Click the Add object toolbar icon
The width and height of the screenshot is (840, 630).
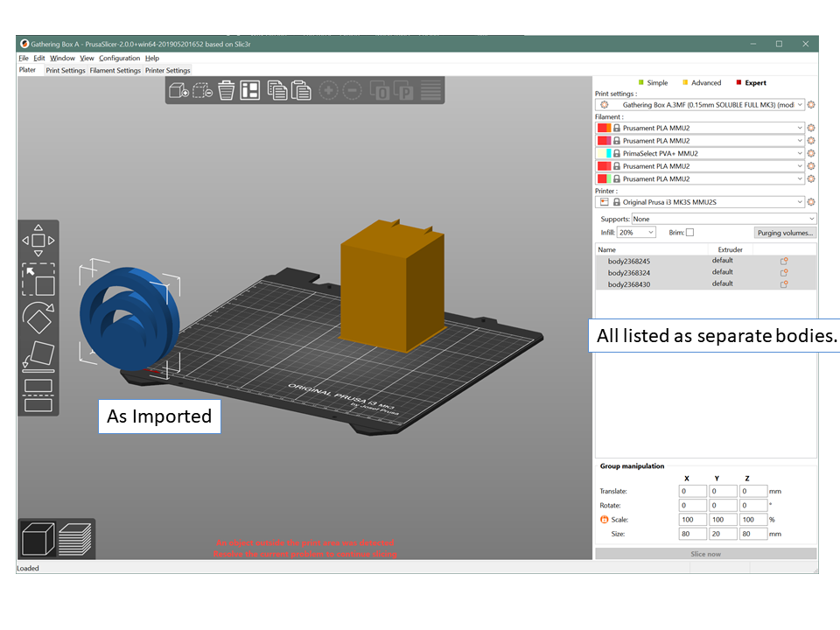[x=178, y=90]
